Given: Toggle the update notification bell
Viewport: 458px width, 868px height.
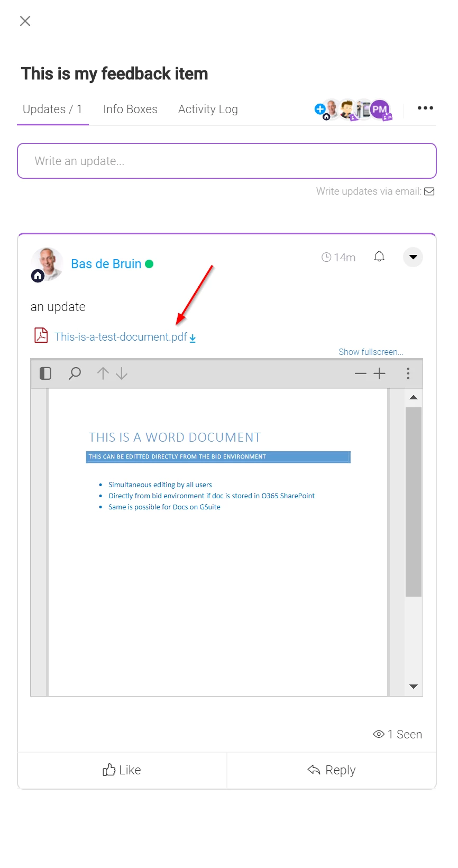Looking at the screenshot, I should click(x=379, y=257).
